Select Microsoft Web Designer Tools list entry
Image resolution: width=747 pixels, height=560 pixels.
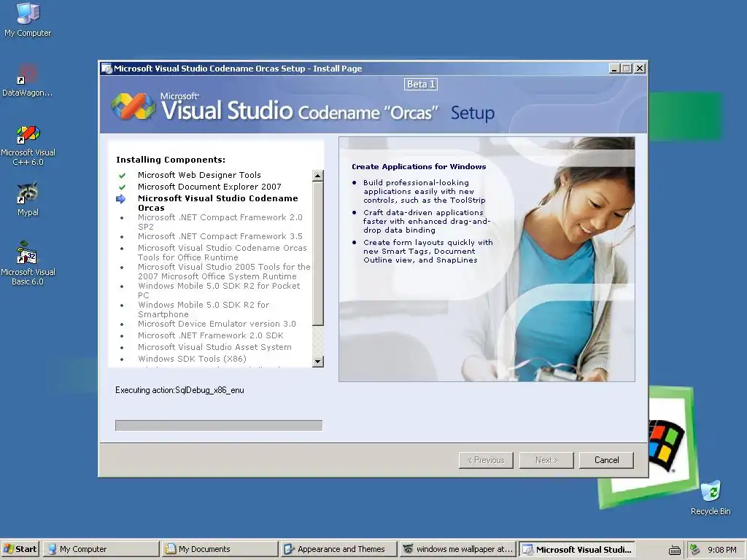click(x=199, y=175)
